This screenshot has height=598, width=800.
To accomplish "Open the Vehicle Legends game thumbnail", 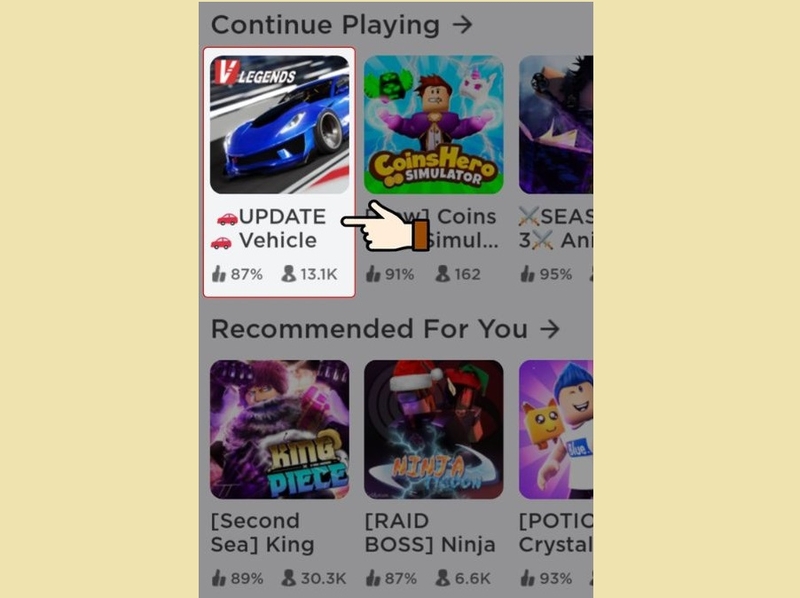I will pyautogui.click(x=280, y=124).
